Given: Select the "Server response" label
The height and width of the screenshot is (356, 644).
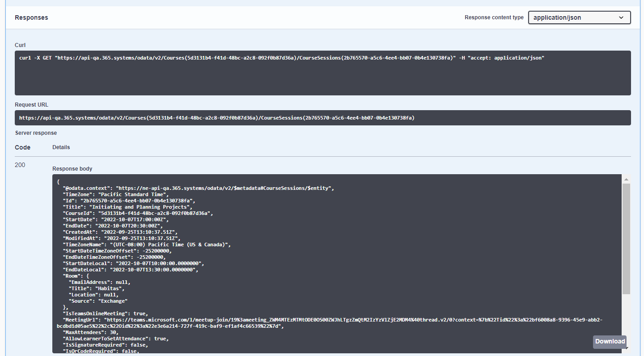Looking at the screenshot, I should pos(36,133).
